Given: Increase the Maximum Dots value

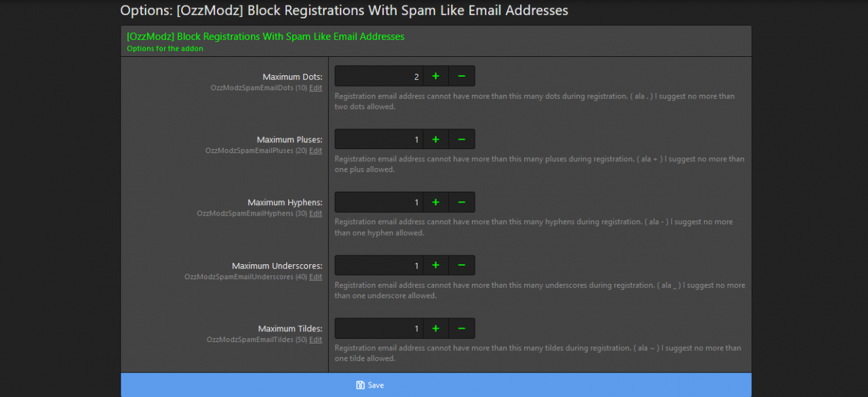Looking at the screenshot, I should coord(435,76).
